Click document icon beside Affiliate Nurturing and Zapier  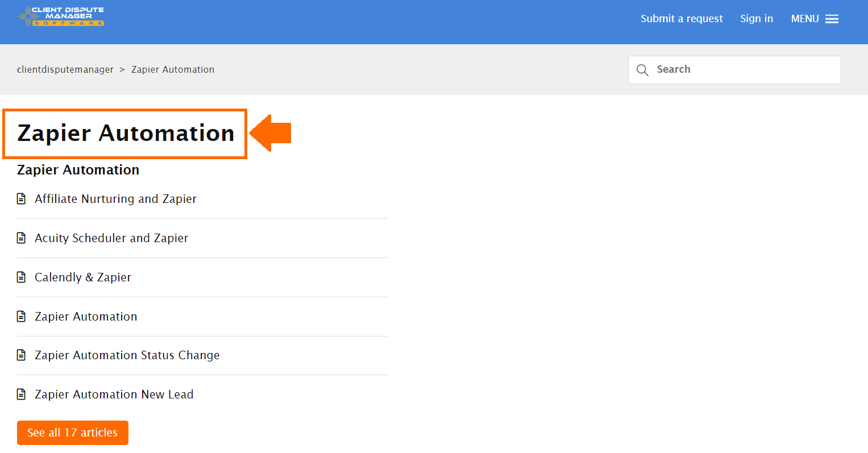coord(22,199)
